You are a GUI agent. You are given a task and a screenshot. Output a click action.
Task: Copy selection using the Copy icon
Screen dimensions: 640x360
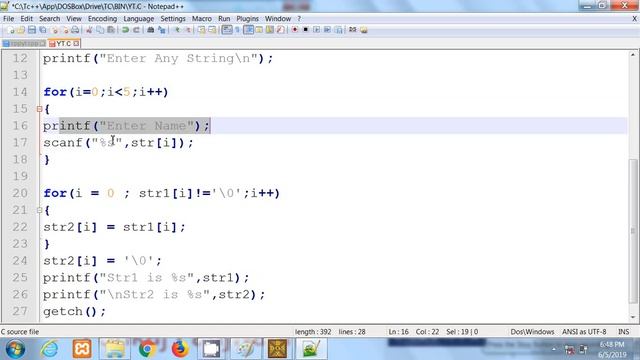pos(100,30)
